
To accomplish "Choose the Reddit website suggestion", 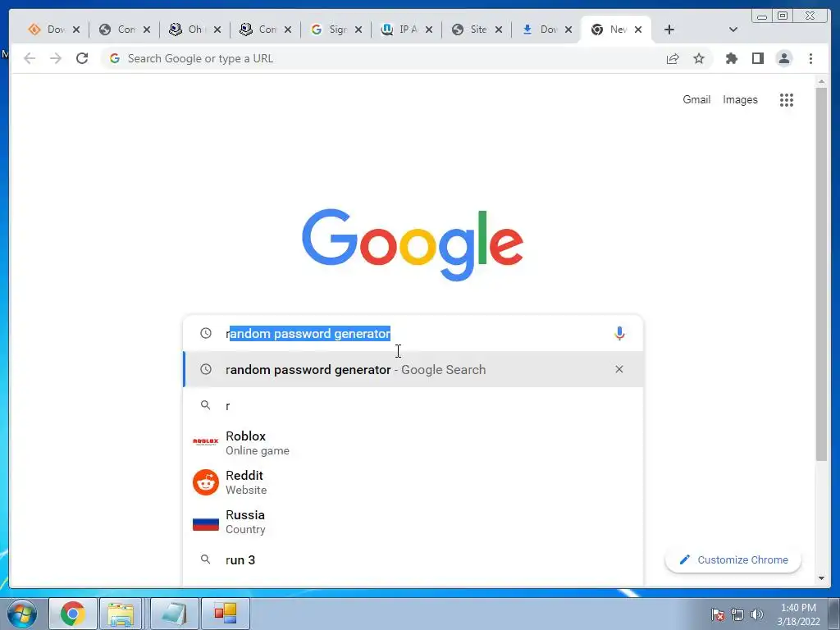I will (413, 482).
